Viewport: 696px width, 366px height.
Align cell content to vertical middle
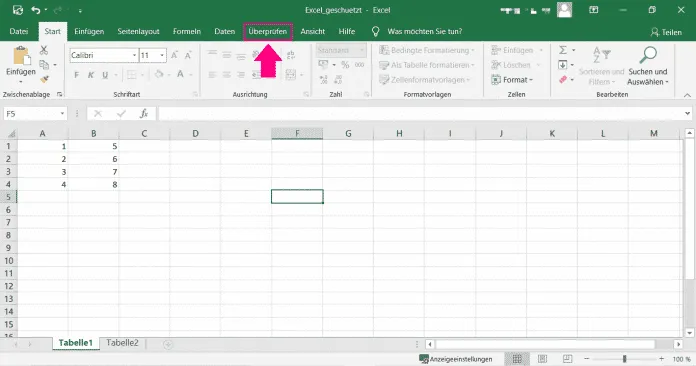tap(227, 55)
